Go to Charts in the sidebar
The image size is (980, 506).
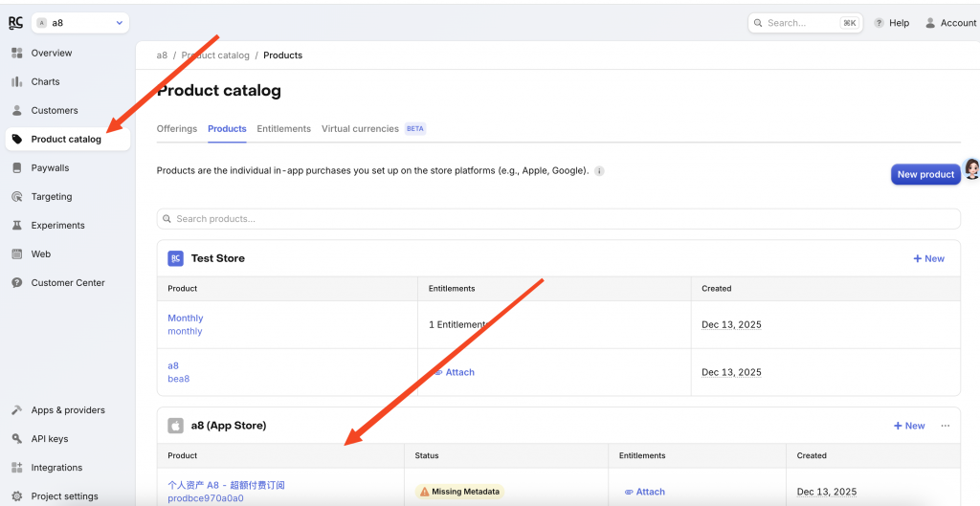click(x=45, y=81)
